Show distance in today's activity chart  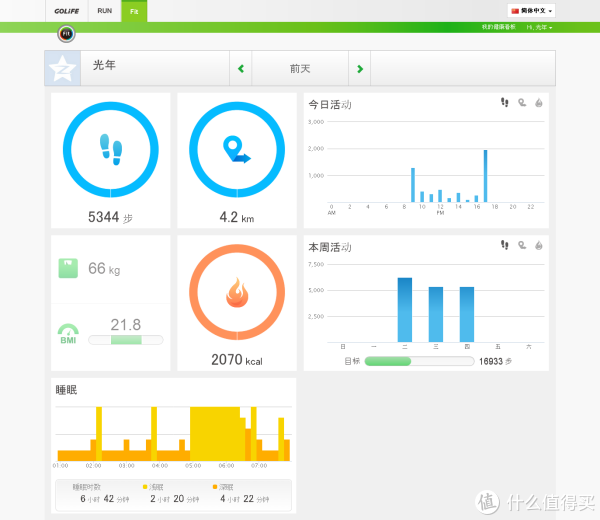(x=521, y=103)
